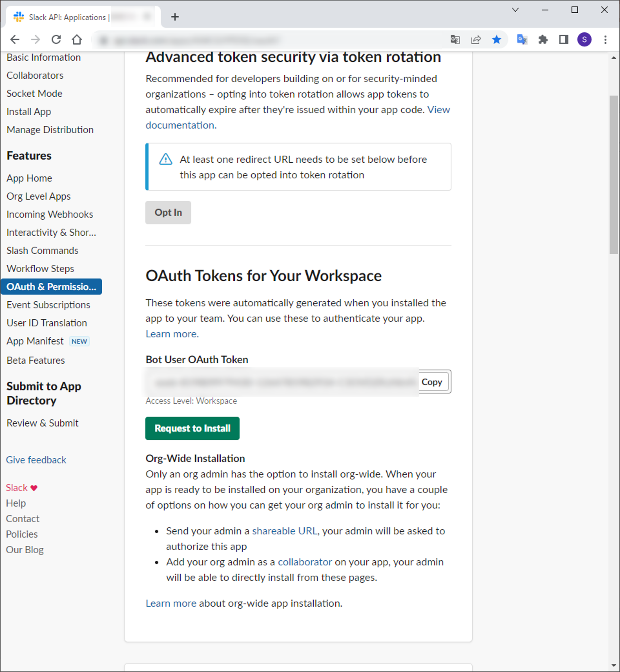Click the bookmark star icon

pyautogui.click(x=496, y=40)
